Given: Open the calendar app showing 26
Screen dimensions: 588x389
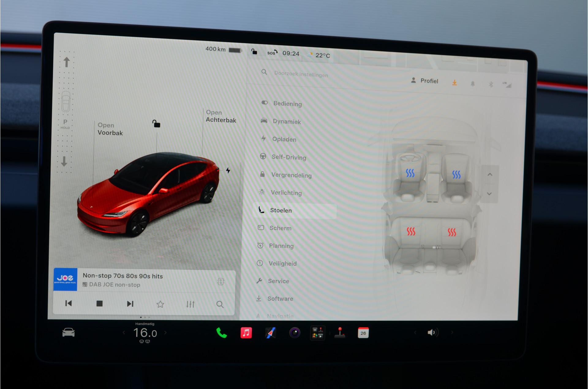Looking at the screenshot, I should (x=363, y=333).
